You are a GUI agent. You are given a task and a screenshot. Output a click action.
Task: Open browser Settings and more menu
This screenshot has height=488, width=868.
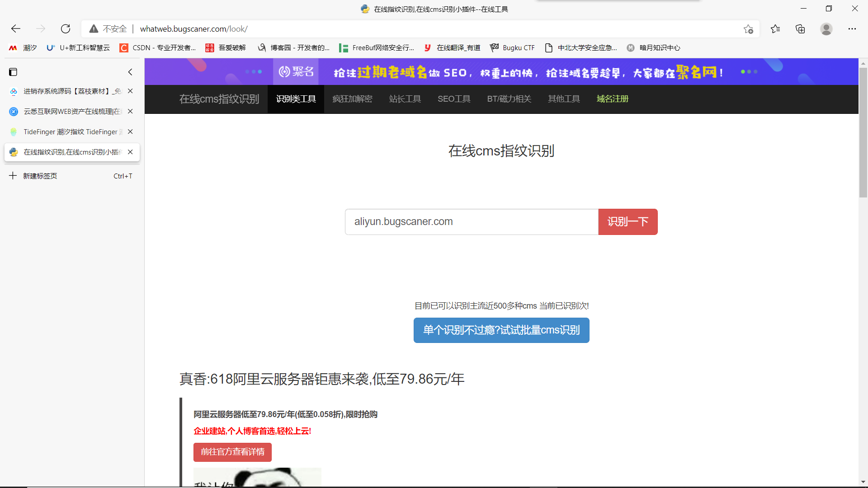[x=852, y=29]
